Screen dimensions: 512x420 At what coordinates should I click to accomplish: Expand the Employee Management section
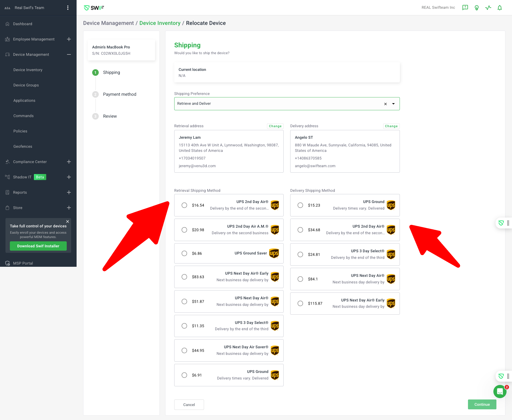69,39
